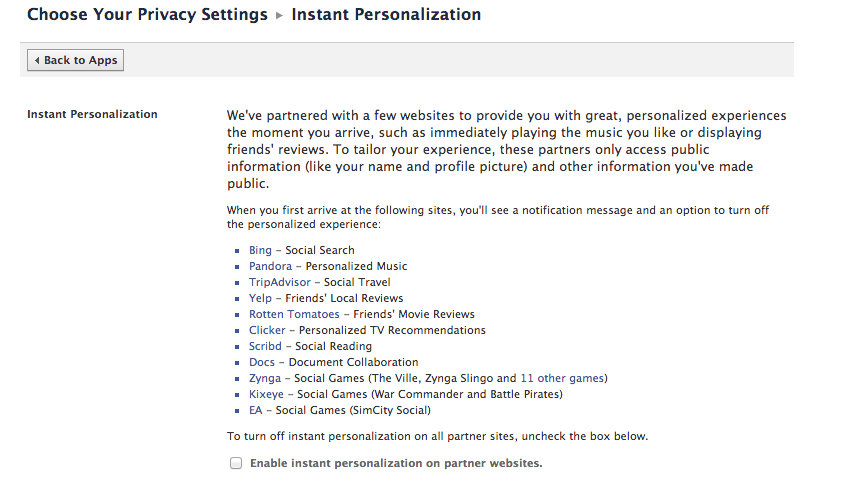Image resolution: width=852 pixels, height=486 pixels.
Task: Open the Pandora partner link
Action: (x=270, y=266)
